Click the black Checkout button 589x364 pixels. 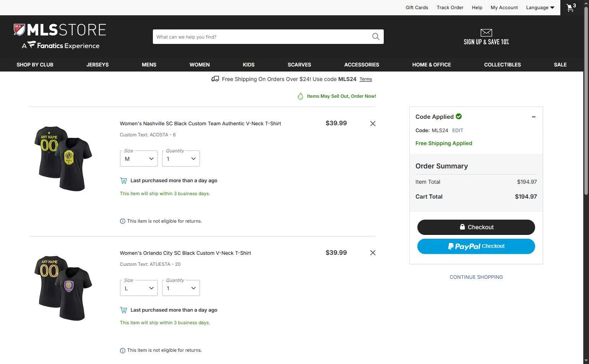point(476,227)
